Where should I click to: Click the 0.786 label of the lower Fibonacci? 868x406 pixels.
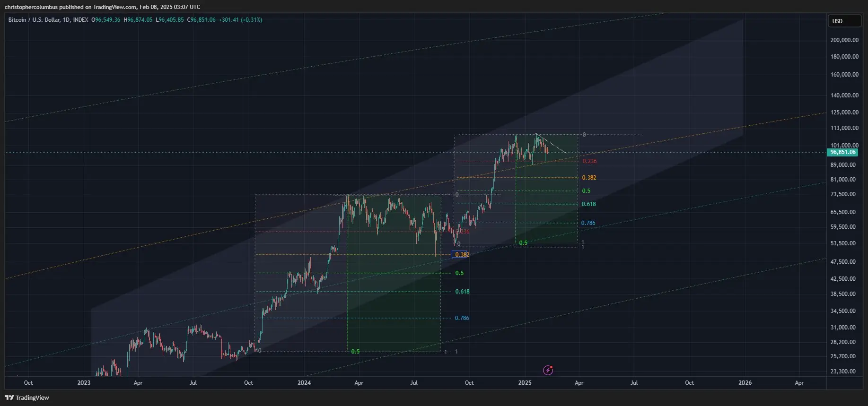pos(462,318)
